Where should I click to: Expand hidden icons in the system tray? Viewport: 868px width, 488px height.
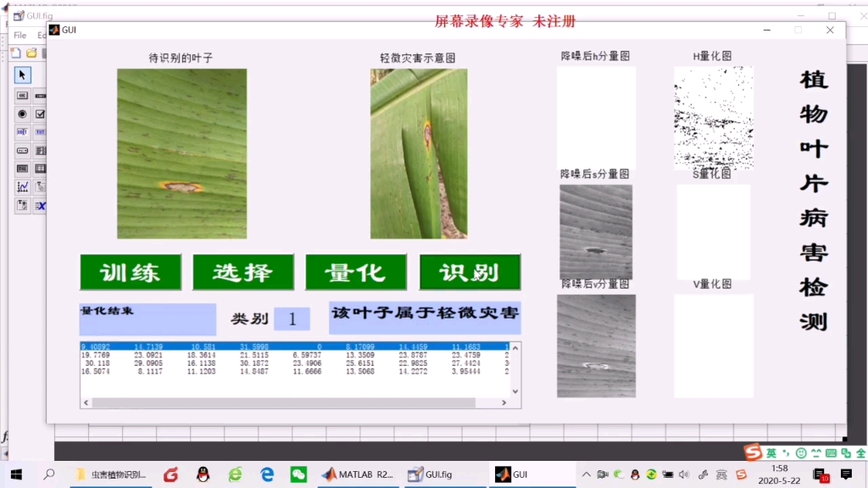tap(587, 474)
